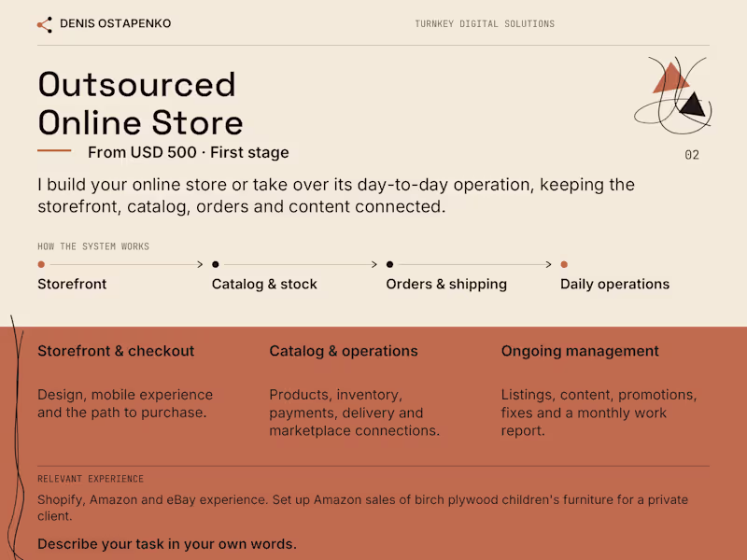The width and height of the screenshot is (747, 560).
Task: Click the Shopify, Amazon and eBay experience paragraph
Action: [363, 508]
